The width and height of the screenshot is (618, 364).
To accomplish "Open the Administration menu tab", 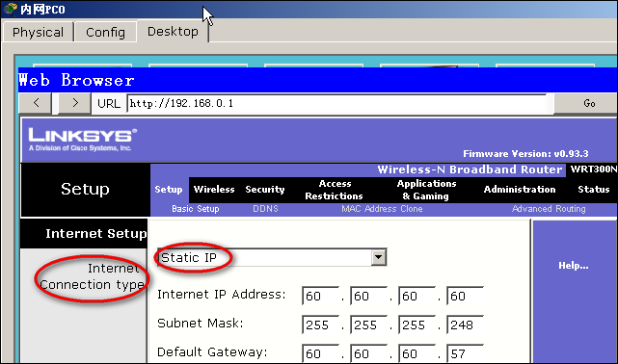I will coord(520,190).
